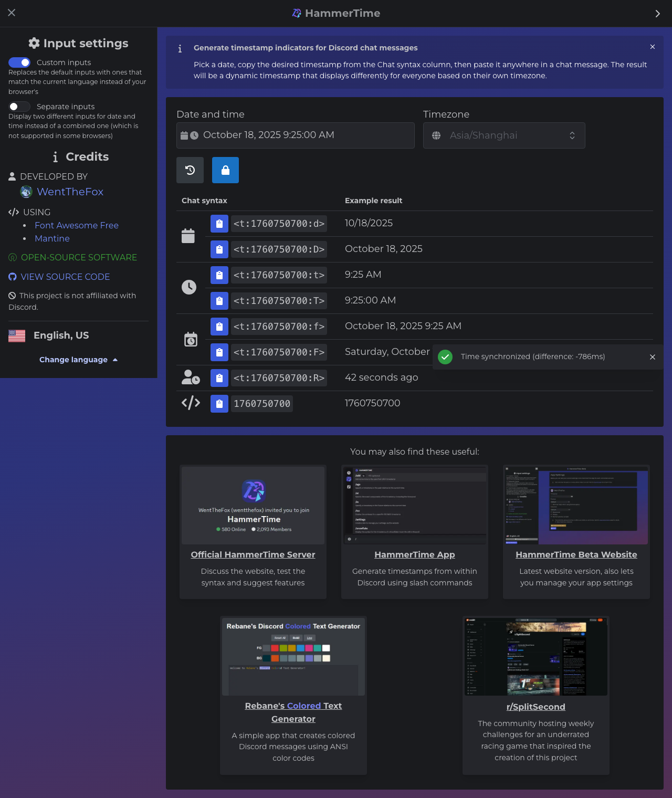Copy the short time :t> timestamp syntax
The width and height of the screenshot is (672, 798).
pyautogui.click(x=219, y=275)
